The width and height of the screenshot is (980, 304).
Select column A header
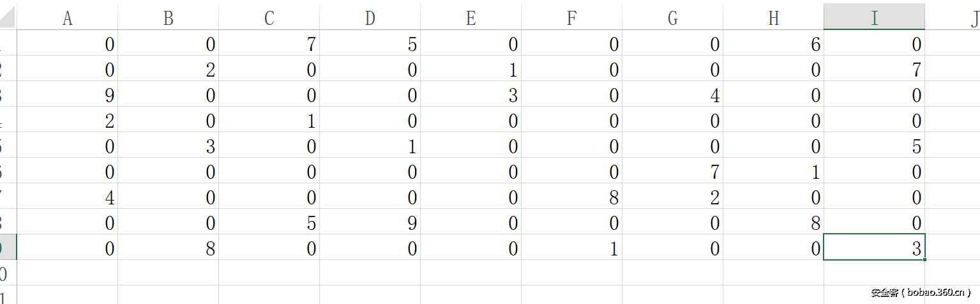tap(67, 19)
